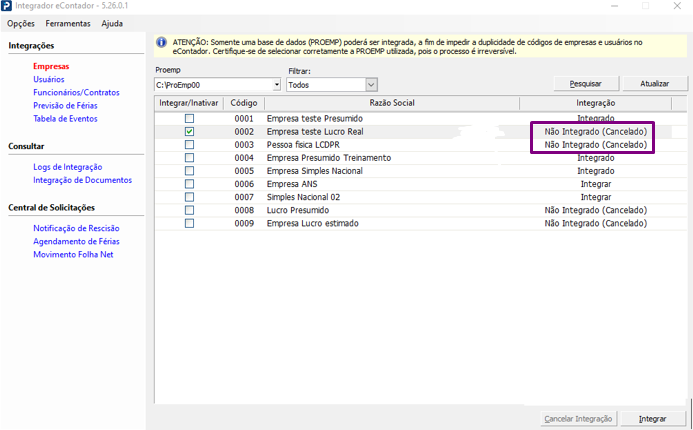This screenshot has height=430, width=693.
Task: Sort by Razão Social column header
Action: 390,103
